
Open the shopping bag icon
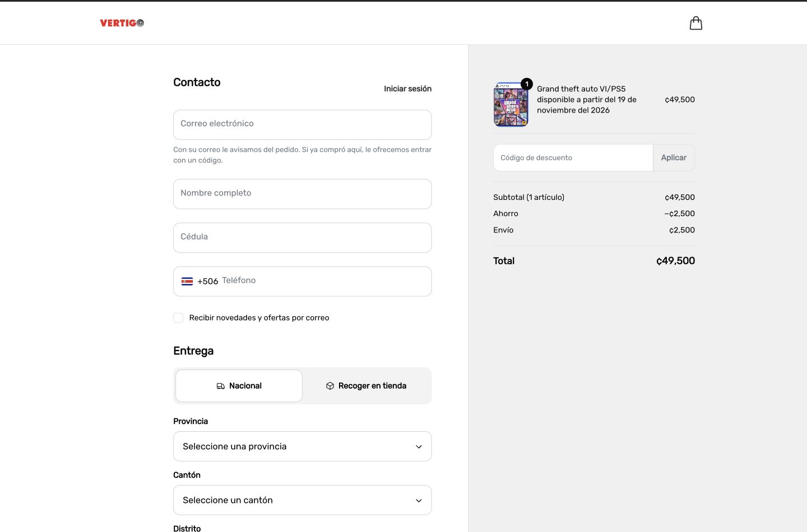pos(695,23)
